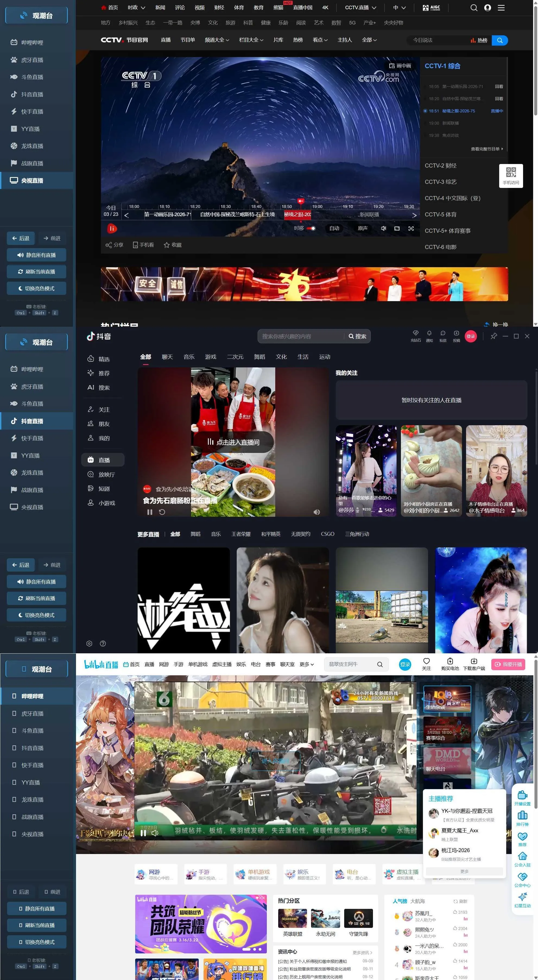Click 切换亮色模式 to switch light mode
This screenshot has width=538, height=980.
coord(36,288)
